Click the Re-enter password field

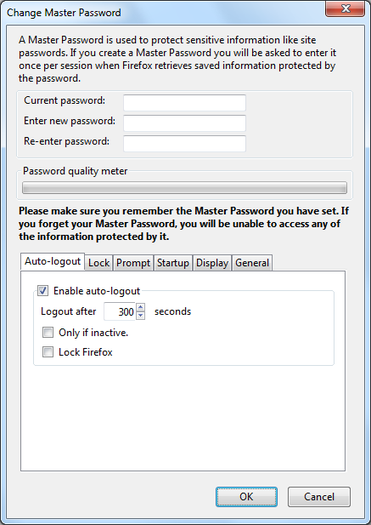(184, 144)
